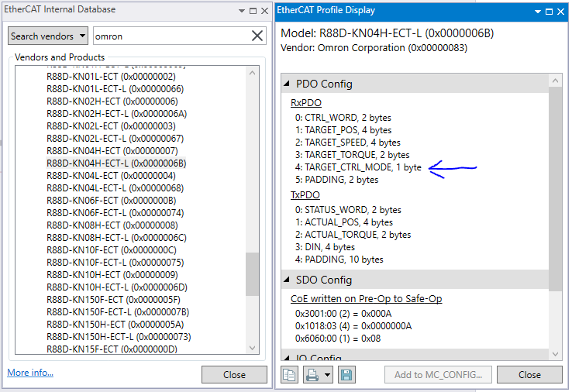572x392 pixels.
Task: Click profile display scrollbar down arrow
Action: click(x=555, y=354)
